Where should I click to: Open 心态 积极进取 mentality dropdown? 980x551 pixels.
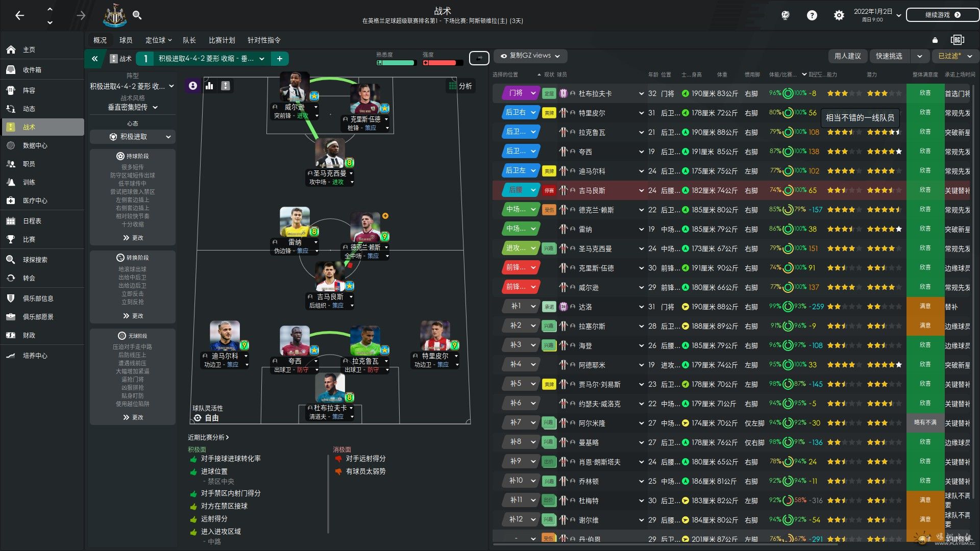(133, 137)
